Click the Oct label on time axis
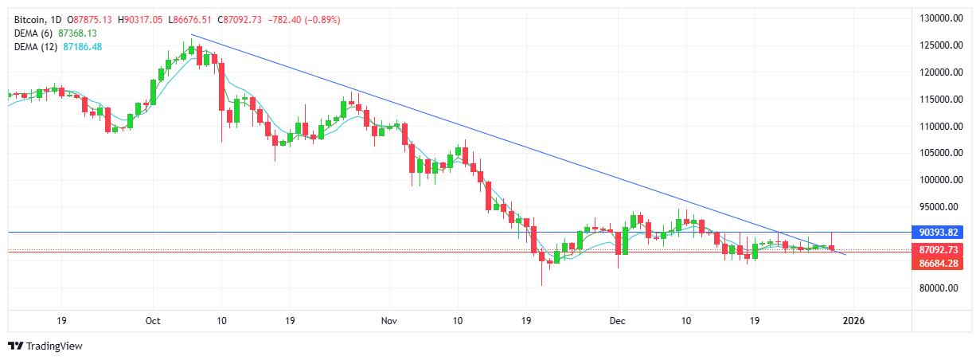The height and width of the screenshot is (360, 980). (x=154, y=321)
